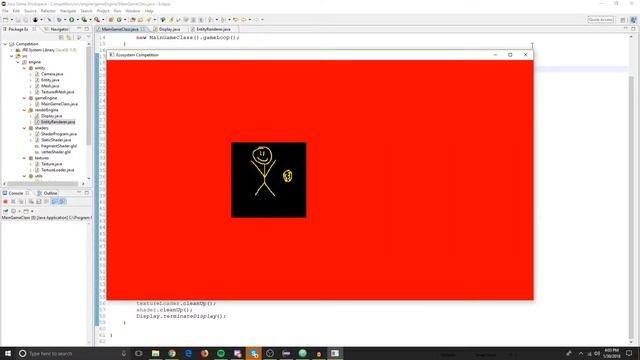640x360 pixels.
Task: Click the Open Type toolbar icon
Action: pyautogui.click(x=133, y=20)
